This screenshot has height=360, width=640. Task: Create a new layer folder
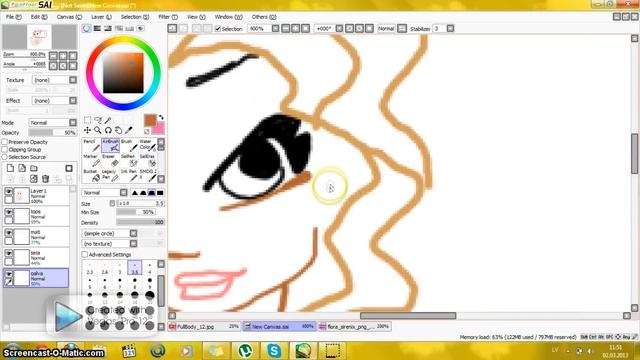click(x=34, y=168)
